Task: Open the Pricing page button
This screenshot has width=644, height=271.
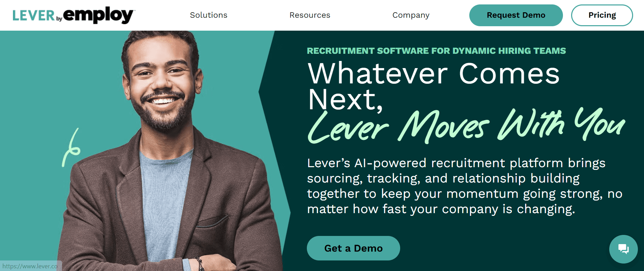Action: point(602,15)
